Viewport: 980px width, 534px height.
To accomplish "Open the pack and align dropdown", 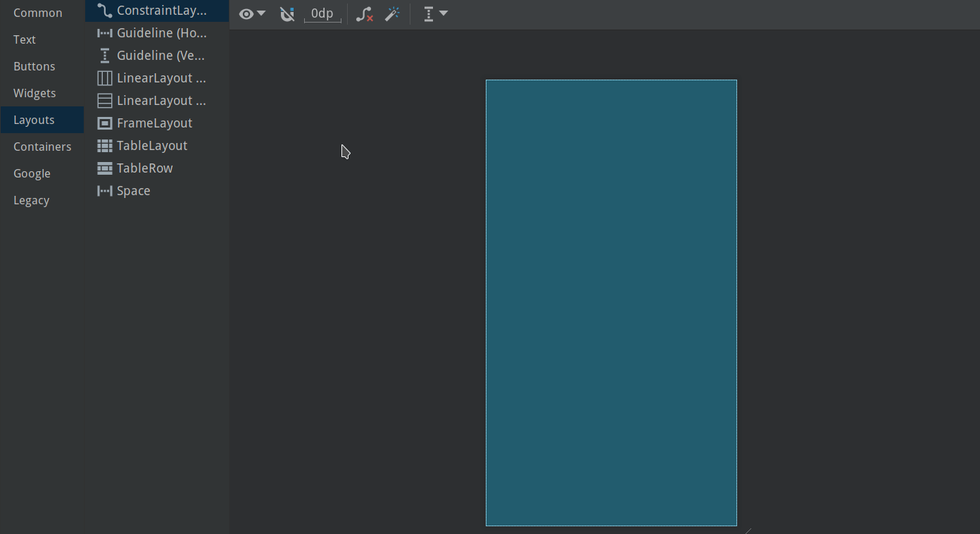I will 434,13.
